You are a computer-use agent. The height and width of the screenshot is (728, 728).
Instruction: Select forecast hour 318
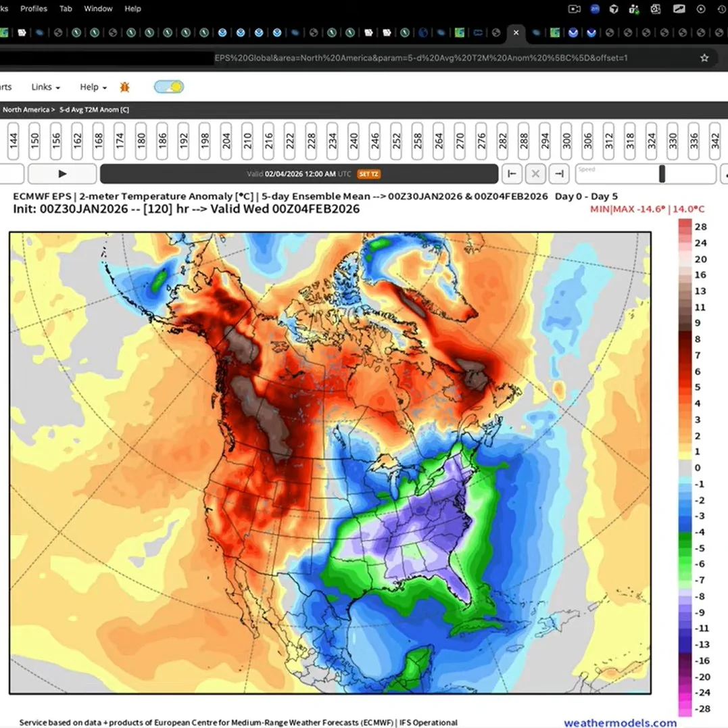630,141
